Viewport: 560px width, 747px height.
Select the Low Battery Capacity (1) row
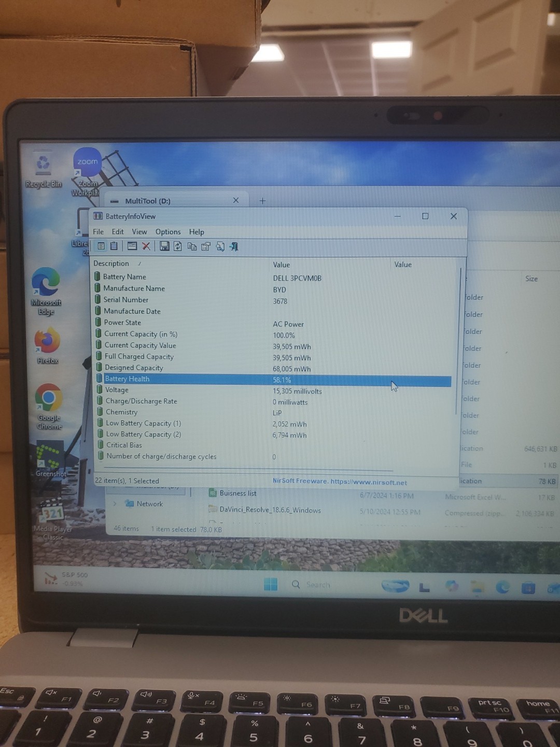click(273, 424)
